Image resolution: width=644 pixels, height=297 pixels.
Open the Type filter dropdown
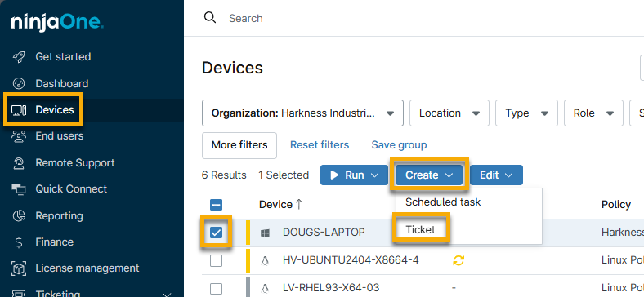(x=526, y=113)
